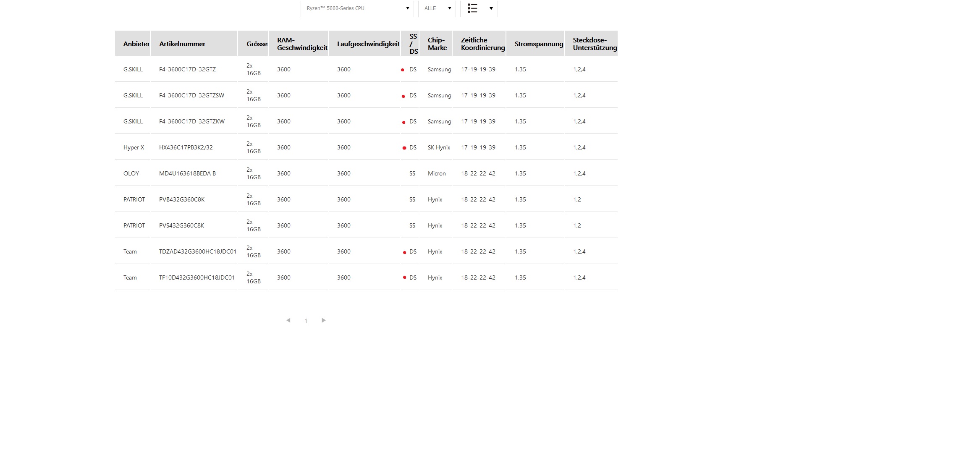Click red dot in TDZAD432G3600HC18JDC01 row

(x=404, y=252)
